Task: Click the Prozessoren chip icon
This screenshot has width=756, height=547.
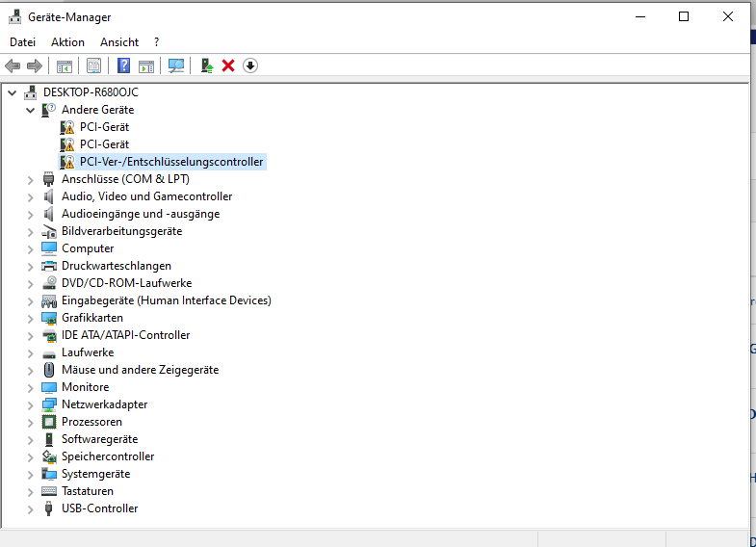Action: pos(49,422)
